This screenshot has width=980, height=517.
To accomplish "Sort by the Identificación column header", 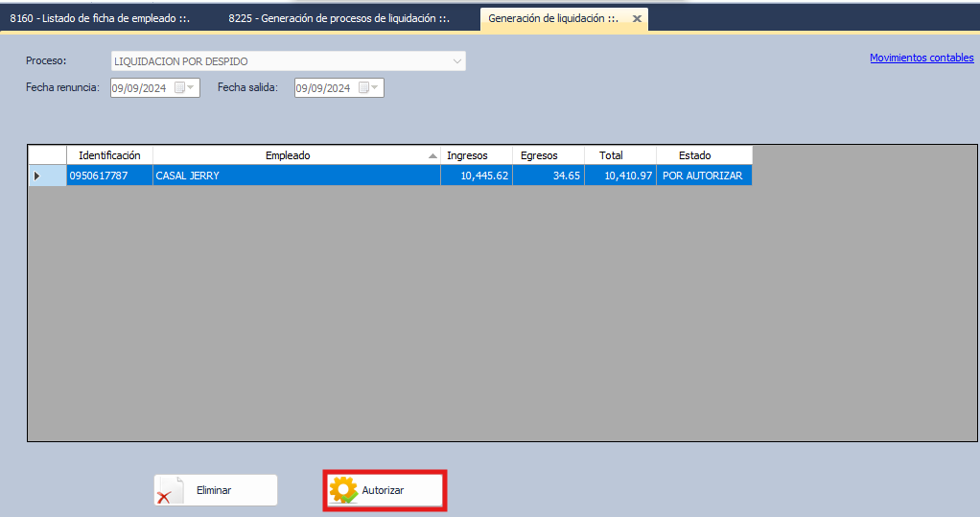I will coord(109,155).
